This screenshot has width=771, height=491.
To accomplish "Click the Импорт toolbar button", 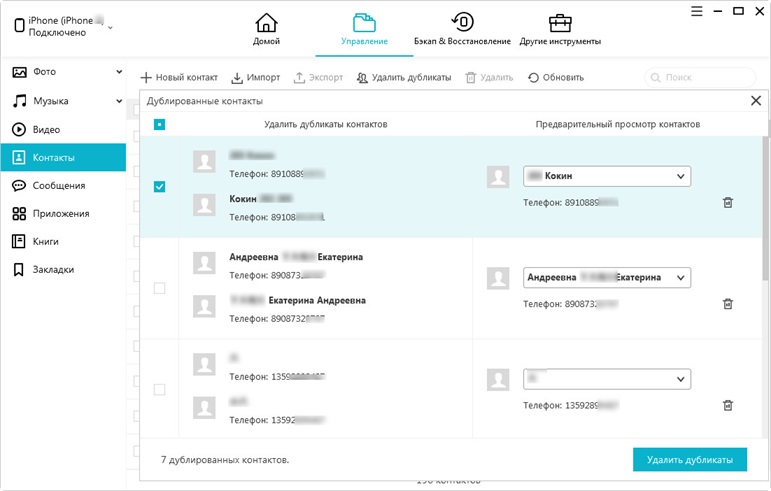I will coord(256,77).
